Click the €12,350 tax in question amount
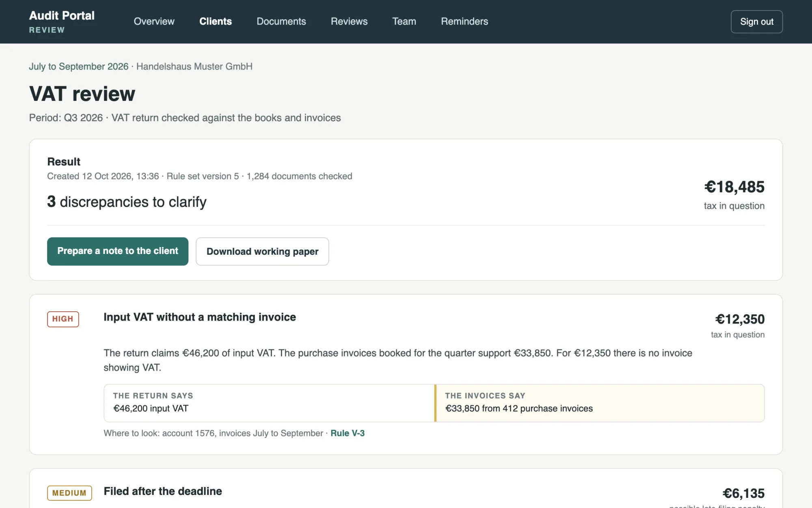 click(x=739, y=319)
